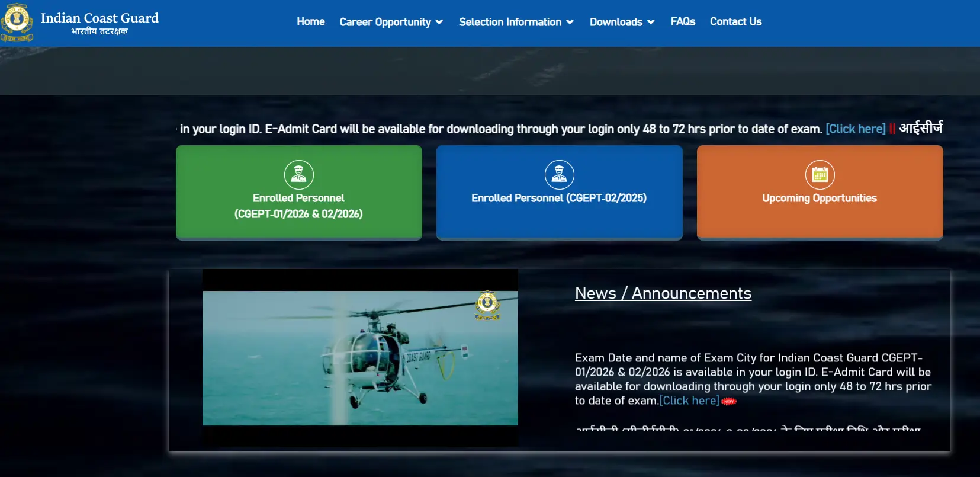Expand the chevron beside Selection Information
The width and height of the screenshot is (980, 477).
(x=570, y=22)
